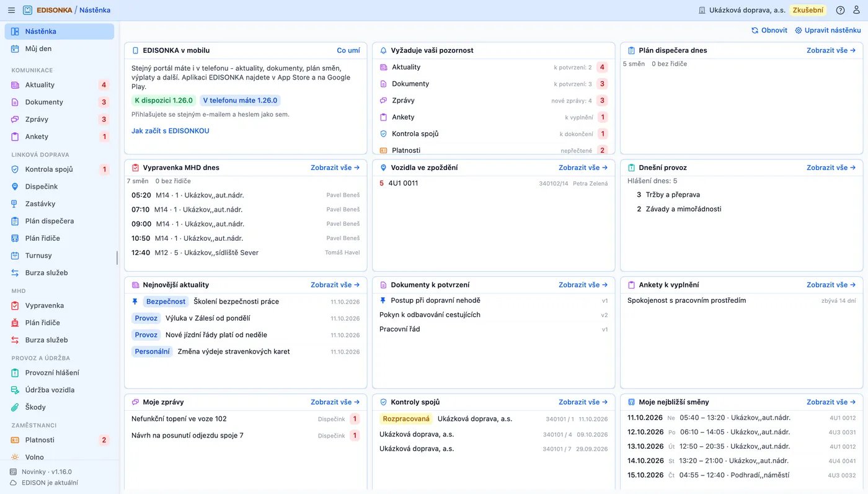Open the Jak začít s EDISONKOU link
The width and height of the screenshot is (868, 494).
pos(170,131)
